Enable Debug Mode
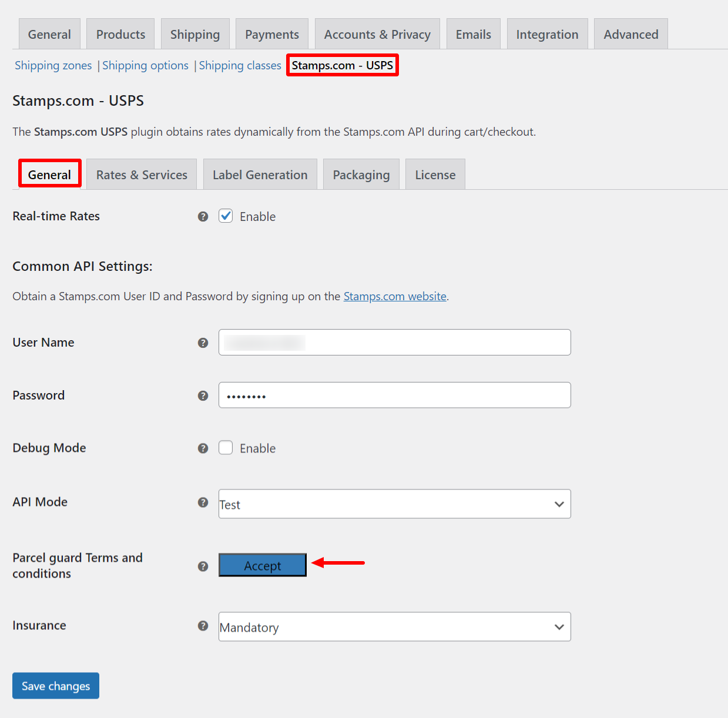The height and width of the screenshot is (718, 728). pyautogui.click(x=226, y=448)
